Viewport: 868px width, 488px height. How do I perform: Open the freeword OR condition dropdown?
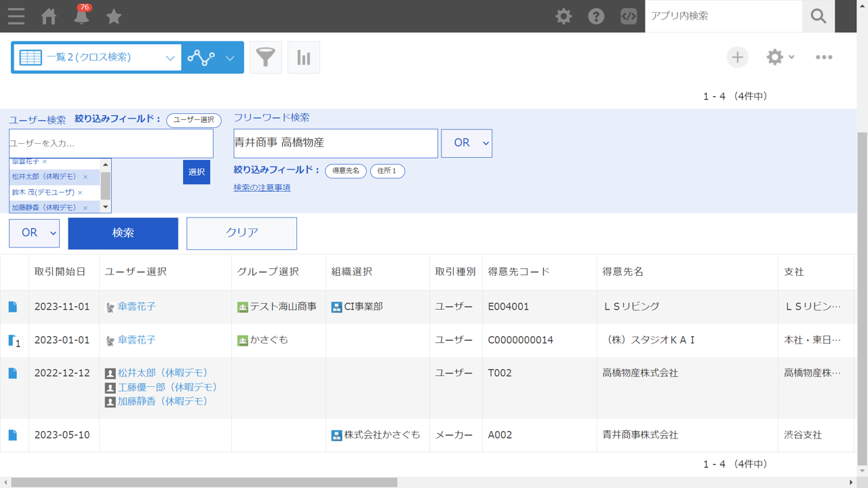(x=467, y=143)
